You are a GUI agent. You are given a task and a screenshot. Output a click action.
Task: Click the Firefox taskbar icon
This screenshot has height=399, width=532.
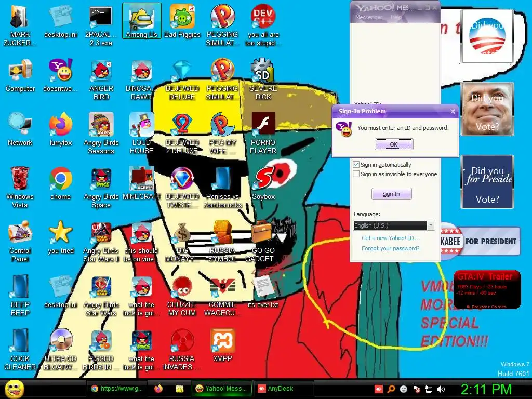[158, 389]
